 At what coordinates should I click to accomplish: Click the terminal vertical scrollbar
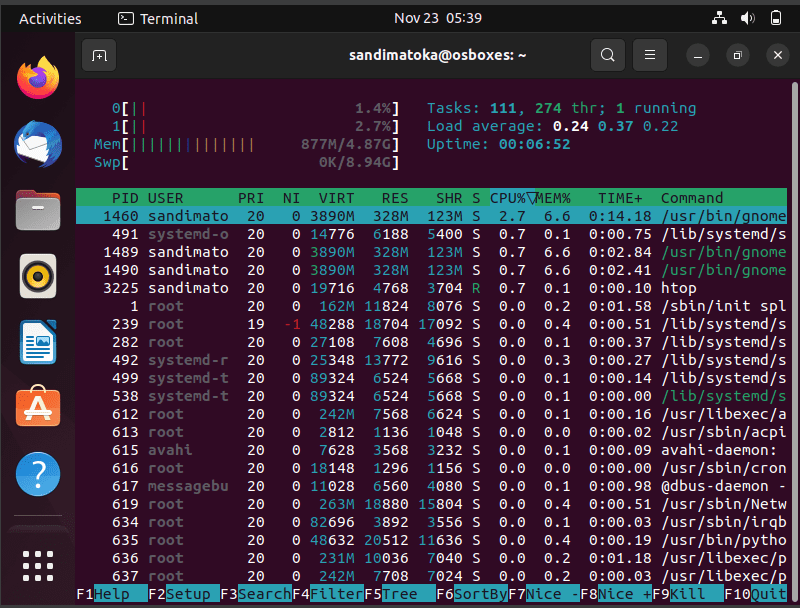click(794, 342)
